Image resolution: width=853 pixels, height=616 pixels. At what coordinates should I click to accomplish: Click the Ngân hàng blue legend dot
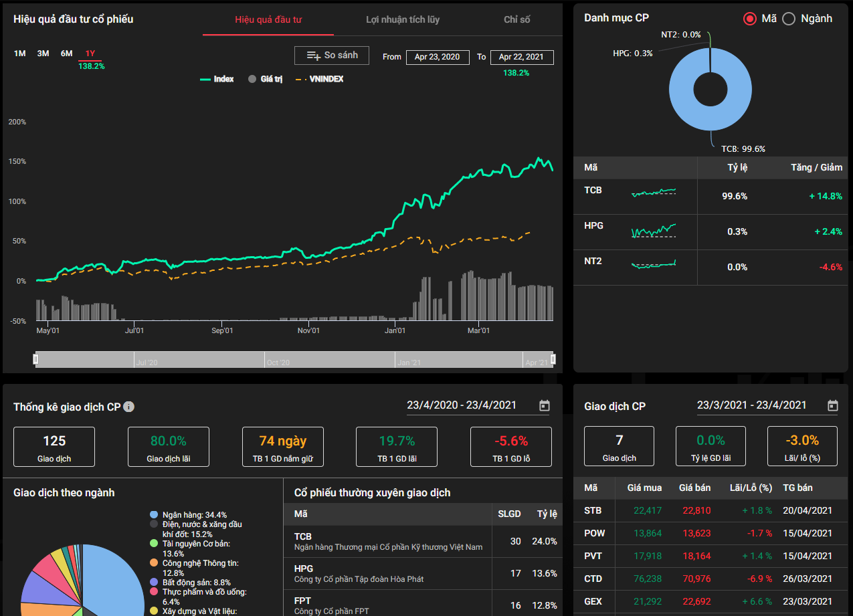[154, 515]
